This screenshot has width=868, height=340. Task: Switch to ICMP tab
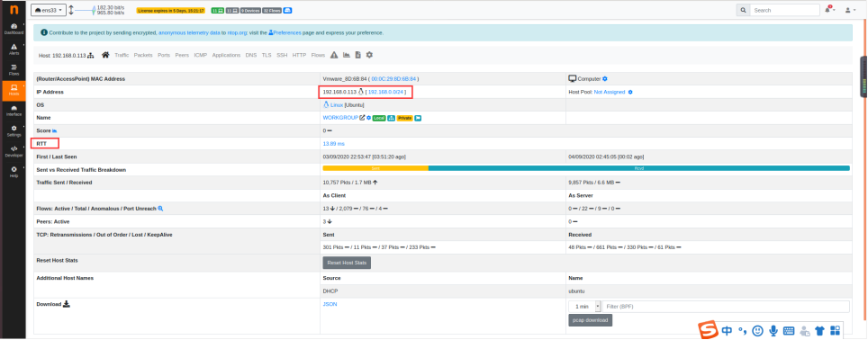(201, 55)
